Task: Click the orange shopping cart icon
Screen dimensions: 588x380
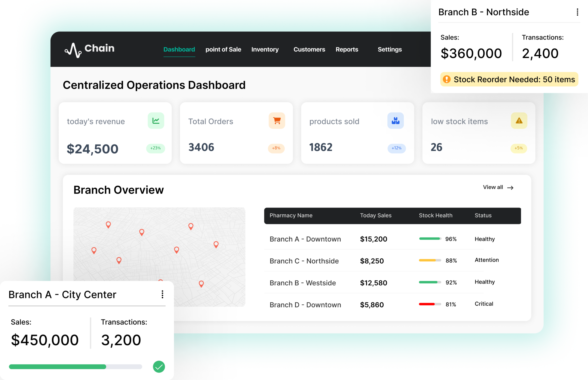Action: tap(277, 121)
